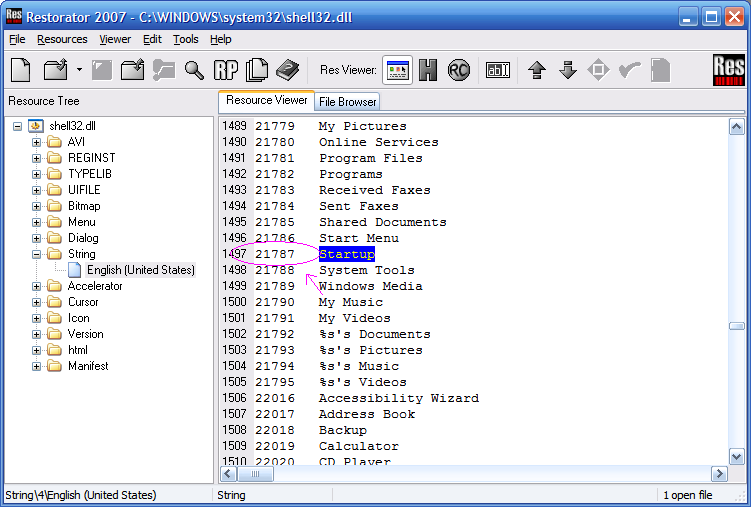This screenshot has width=751, height=507.
Task: Expand the REGINST folder node
Action: coord(36,158)
